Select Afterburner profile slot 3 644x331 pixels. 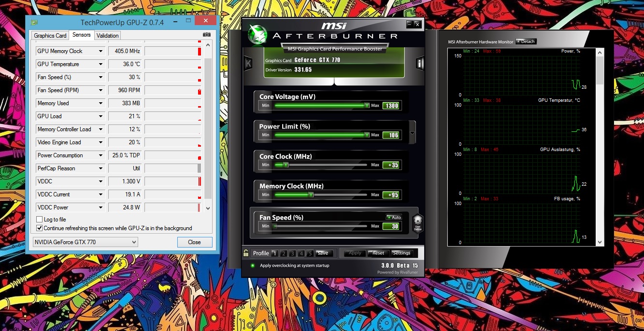292,253
